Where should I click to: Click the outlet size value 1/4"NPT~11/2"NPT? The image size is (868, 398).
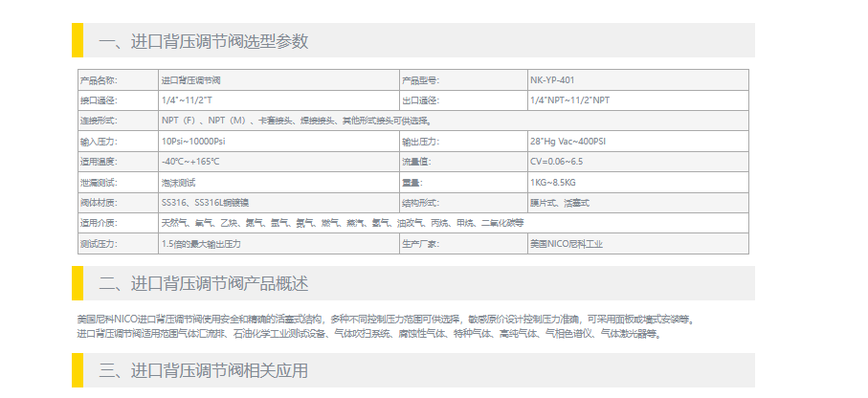569,99
